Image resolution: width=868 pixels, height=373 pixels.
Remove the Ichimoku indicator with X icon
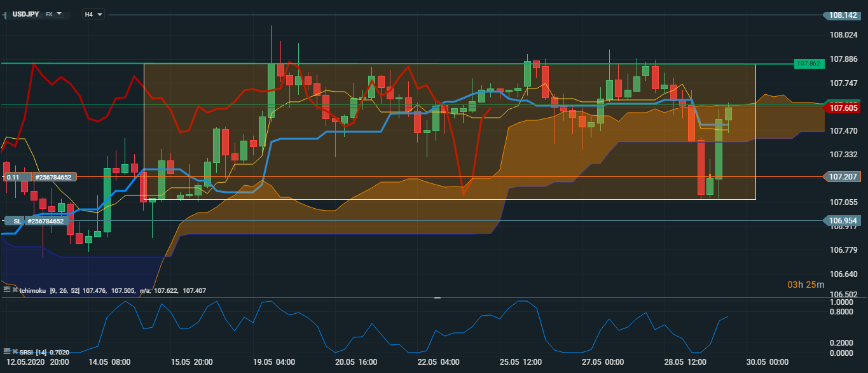pyautogui.click(x=15, y=290)
